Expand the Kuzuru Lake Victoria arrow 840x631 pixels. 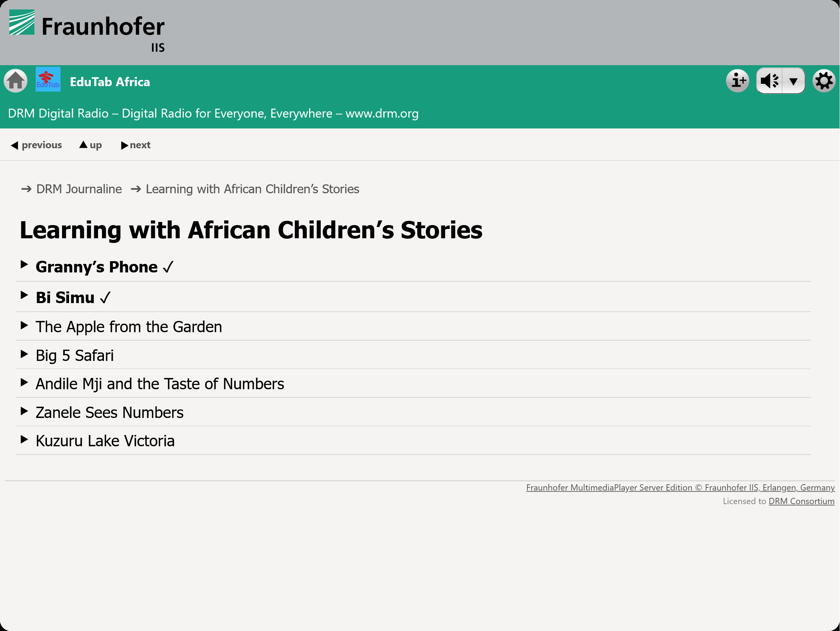24,439
